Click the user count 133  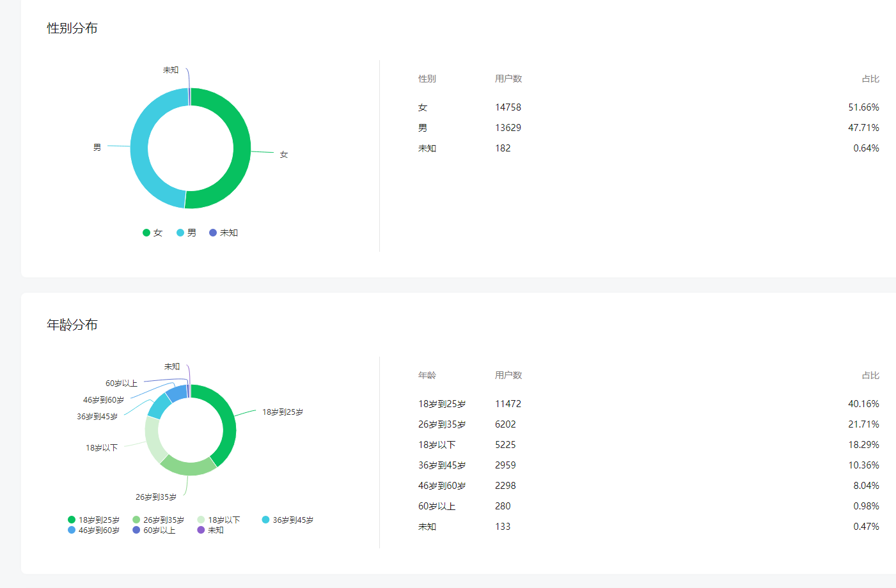(503, 527)
